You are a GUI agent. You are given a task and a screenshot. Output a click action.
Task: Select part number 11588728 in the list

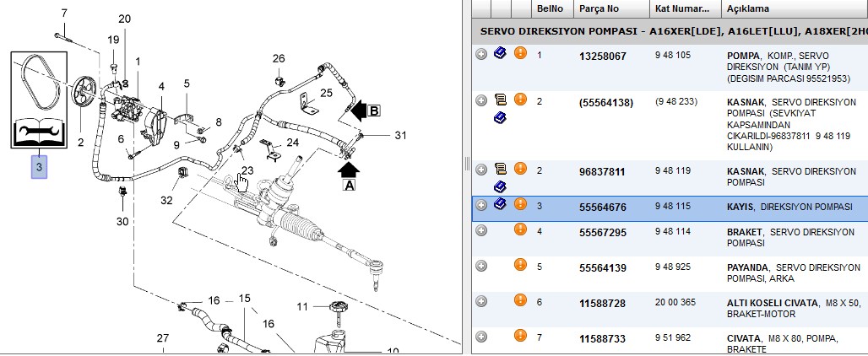pos(602,304)
